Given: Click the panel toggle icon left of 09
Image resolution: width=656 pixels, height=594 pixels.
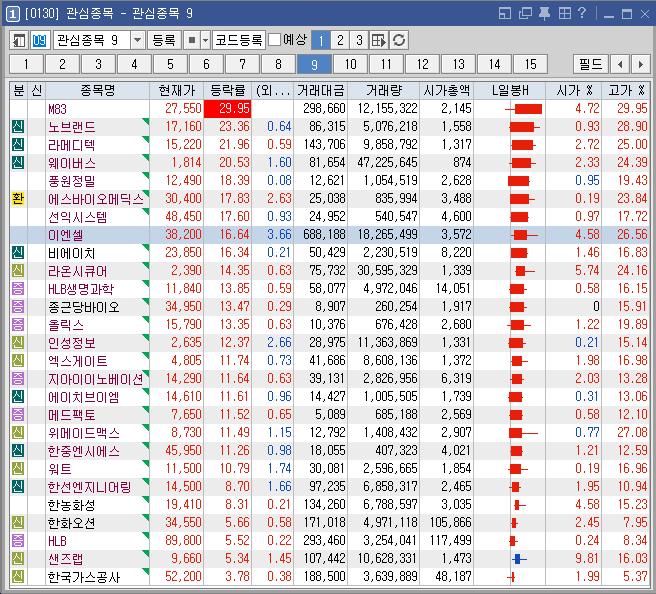Looking at the screenshot, I should [x=19, y=41].
